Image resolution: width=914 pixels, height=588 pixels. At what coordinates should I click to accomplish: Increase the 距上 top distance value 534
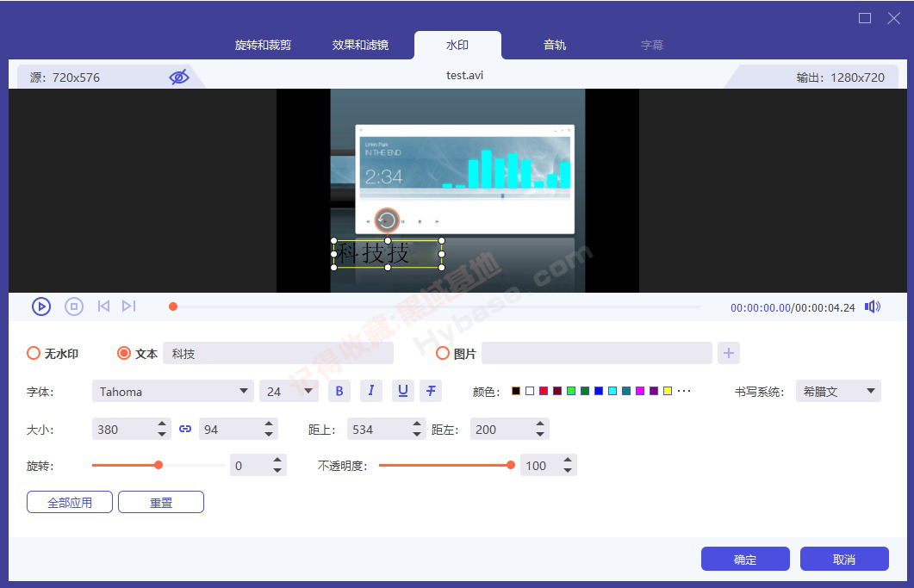pos(416,424)
